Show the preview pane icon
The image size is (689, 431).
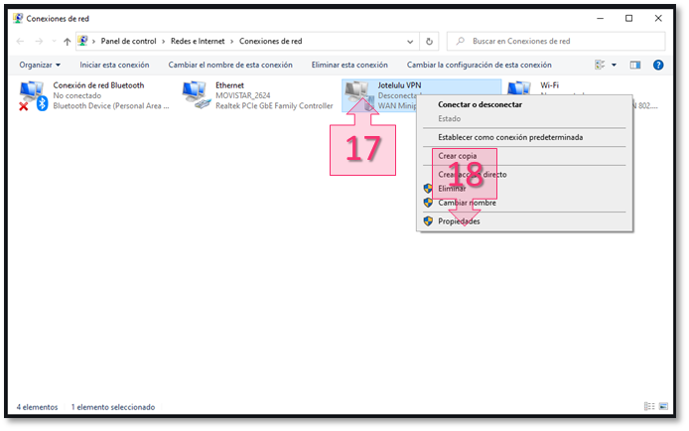(x=635, y=65)
